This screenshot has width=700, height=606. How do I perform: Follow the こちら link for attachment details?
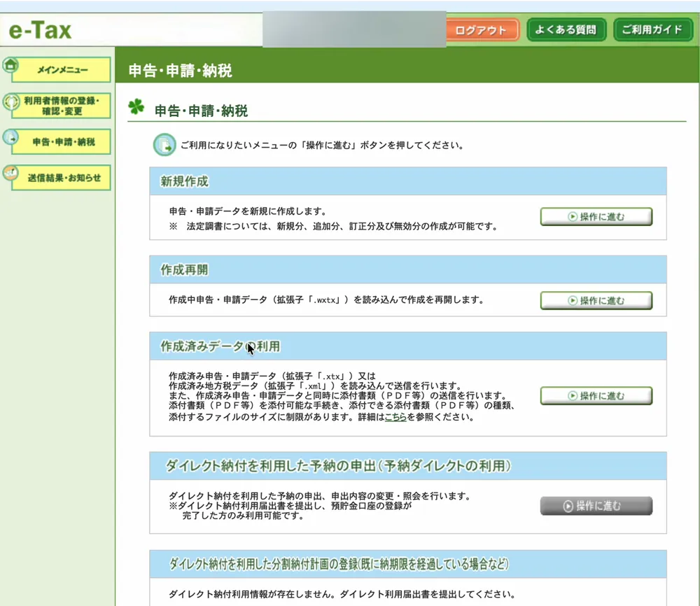[x=395, y=417]
